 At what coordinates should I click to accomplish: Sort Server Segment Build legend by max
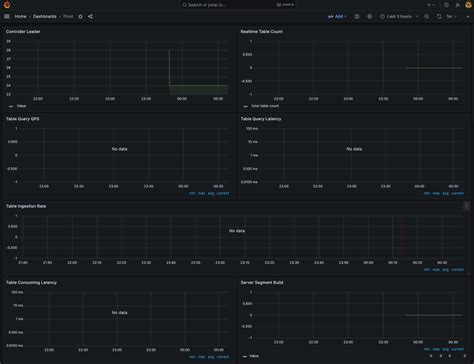[436, 349]
